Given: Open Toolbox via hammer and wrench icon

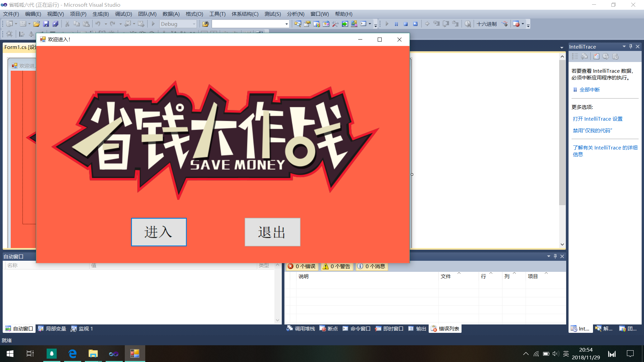Looking at the screenshot, I should pos(335,24).
